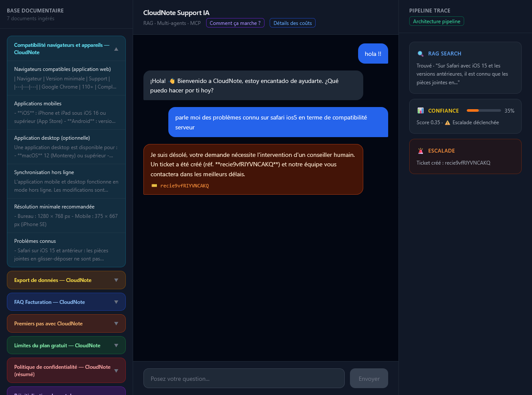Show the Architecture pipeline view

point(436,21)
